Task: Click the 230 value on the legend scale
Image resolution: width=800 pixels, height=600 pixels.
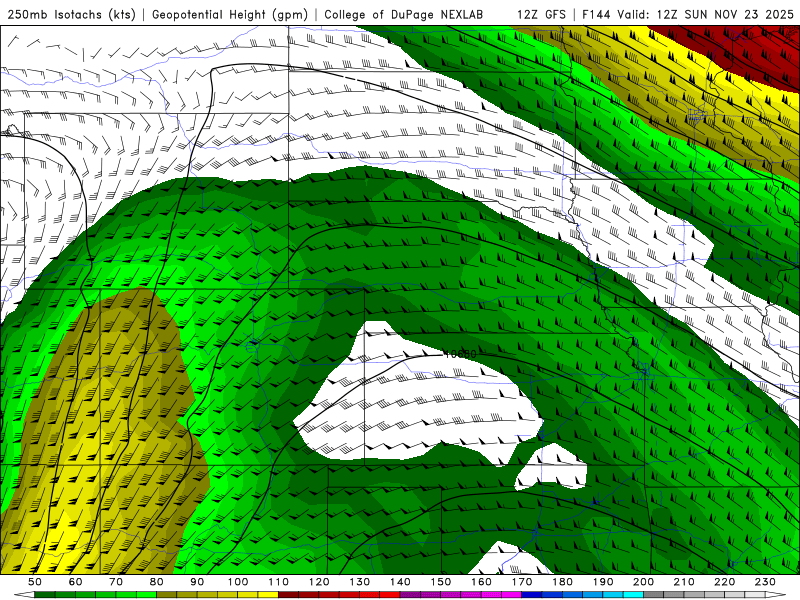Action: click(765, 582)
